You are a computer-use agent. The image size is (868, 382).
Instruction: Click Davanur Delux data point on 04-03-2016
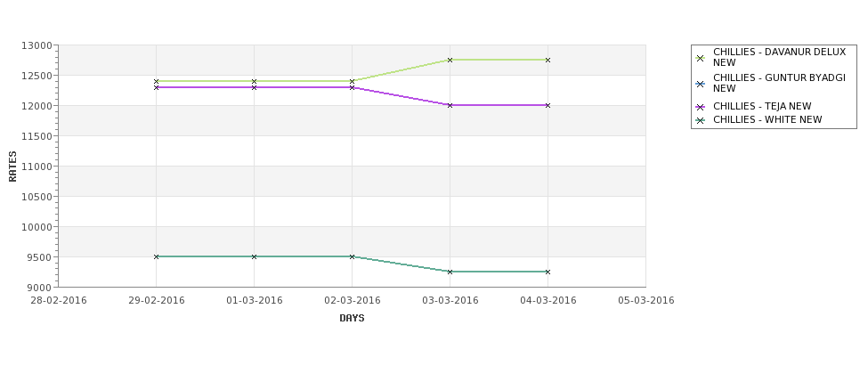coord(548,60)
